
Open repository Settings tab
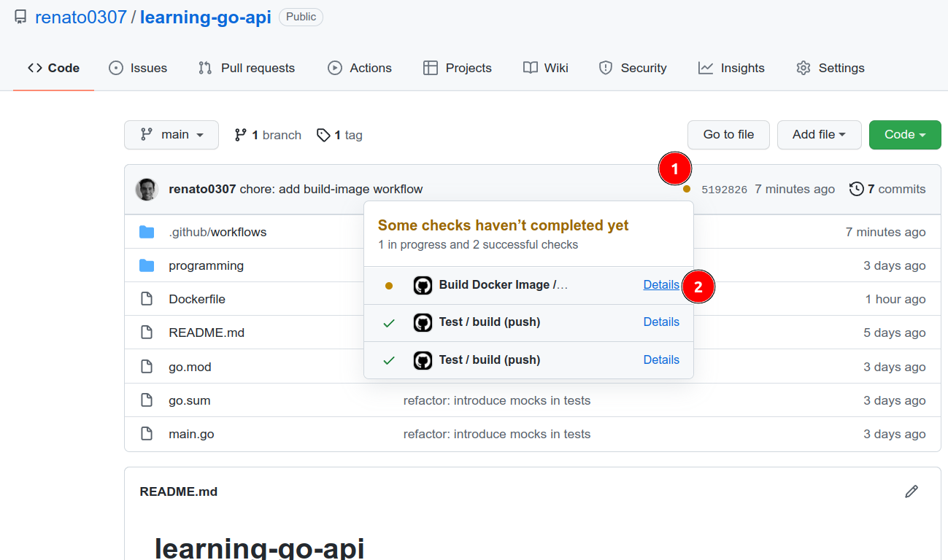coord(831,68)
